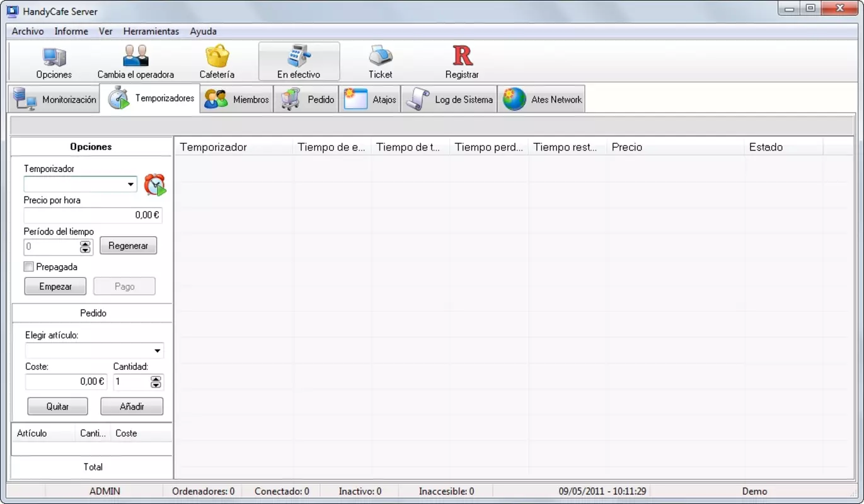864x504 pixels.
Task: Click HandyCafe Server title bar icon
Action: 13,11
